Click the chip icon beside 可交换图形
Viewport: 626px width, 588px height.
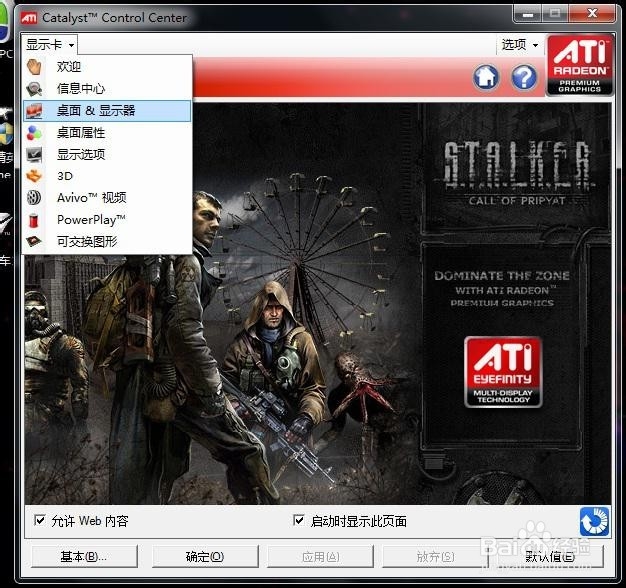pyautogui.click(x=34, y=242)
